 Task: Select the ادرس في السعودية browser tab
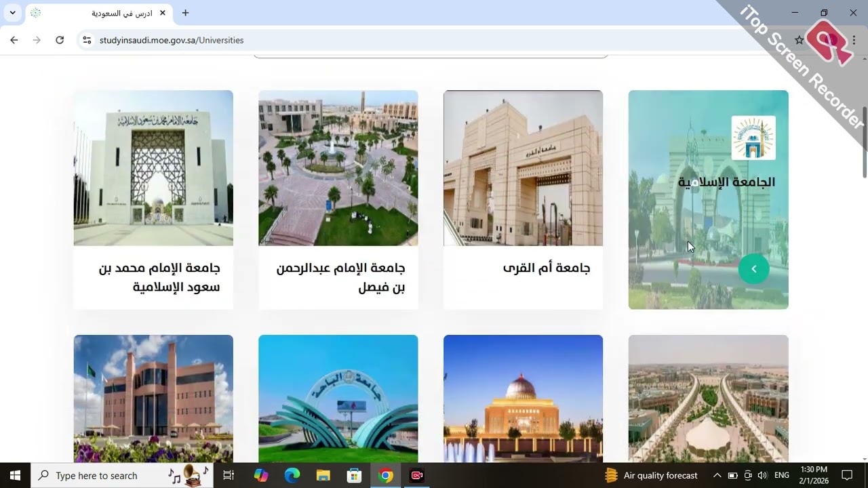coord(98,13)
